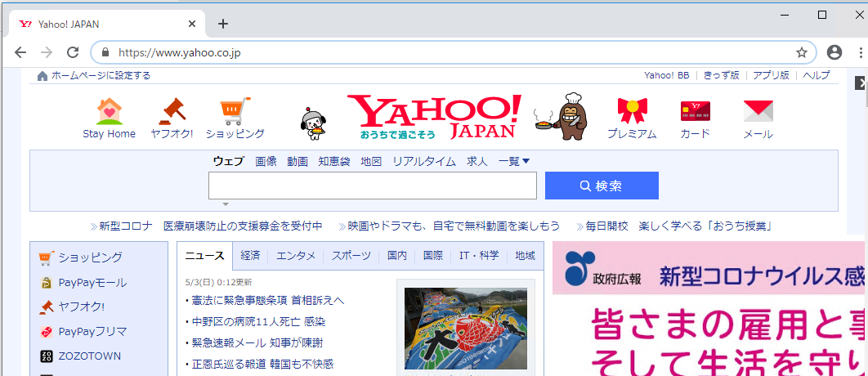This screenshot has width=868, height=376.
Task: Switch to the IT・科学 news tab
Action: [x=479, y=256]
